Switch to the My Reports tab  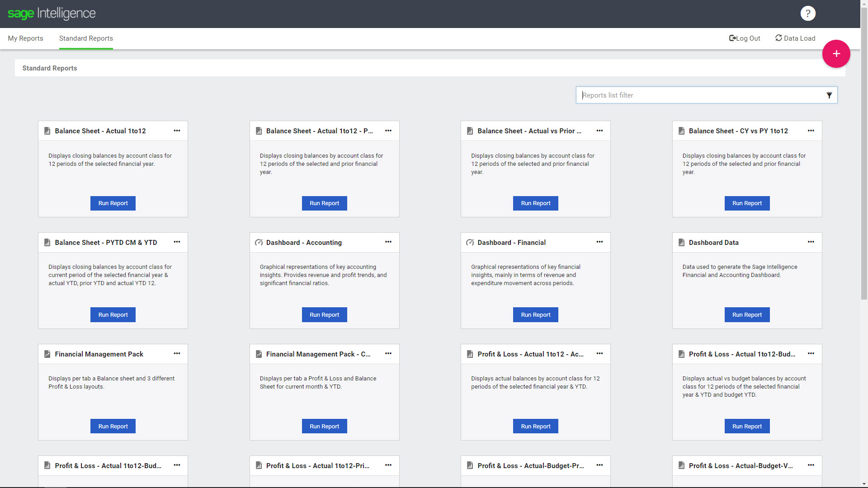coord(25,38)
